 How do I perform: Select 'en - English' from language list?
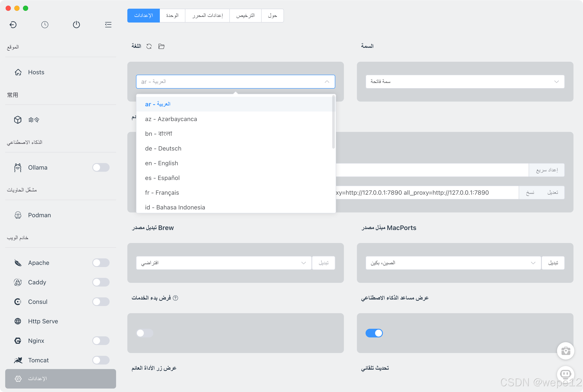162,163
